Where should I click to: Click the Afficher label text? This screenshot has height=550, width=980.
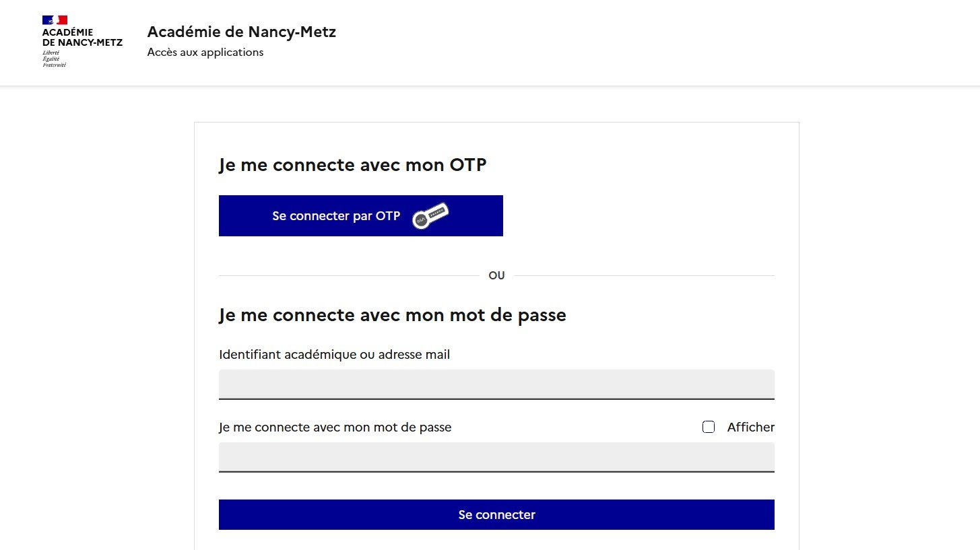tap(750, 427)
